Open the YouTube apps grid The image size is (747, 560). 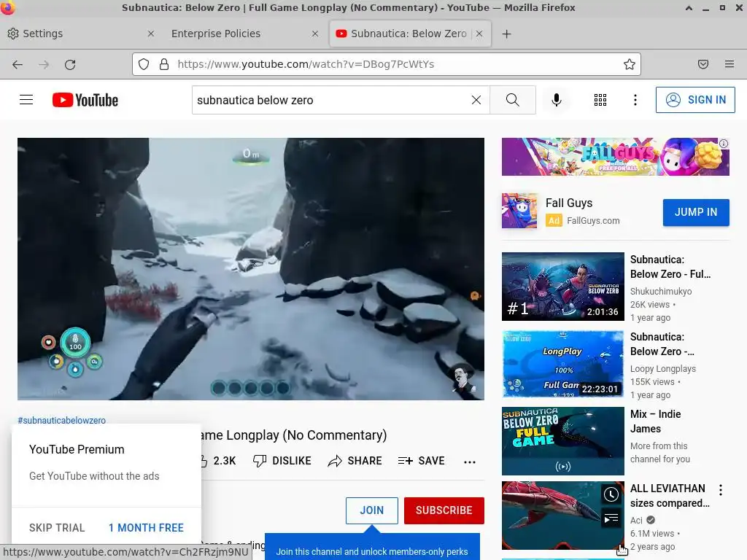pyautogui.click(x=600, y=100)
